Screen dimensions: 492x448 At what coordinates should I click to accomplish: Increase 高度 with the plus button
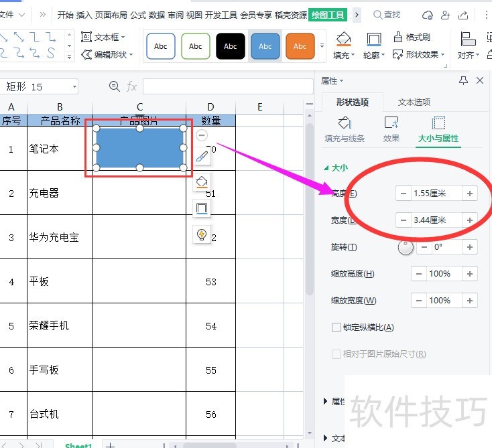point(470,194)
